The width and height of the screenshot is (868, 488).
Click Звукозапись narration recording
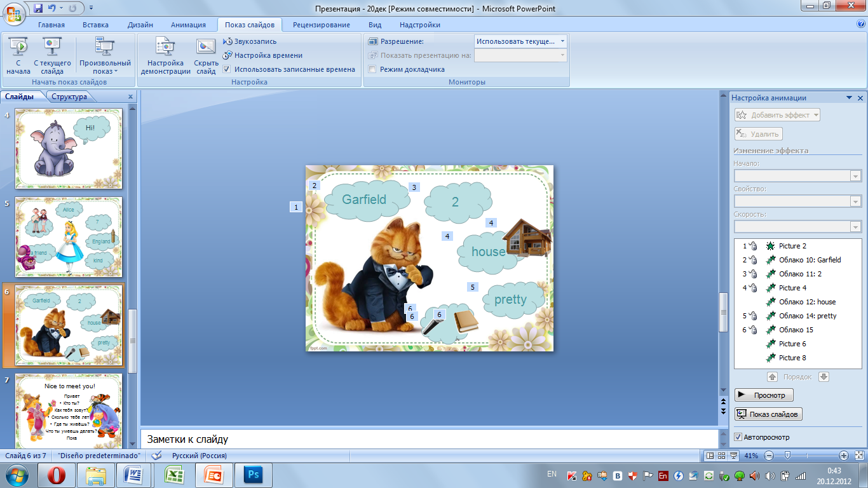[250, 41]
